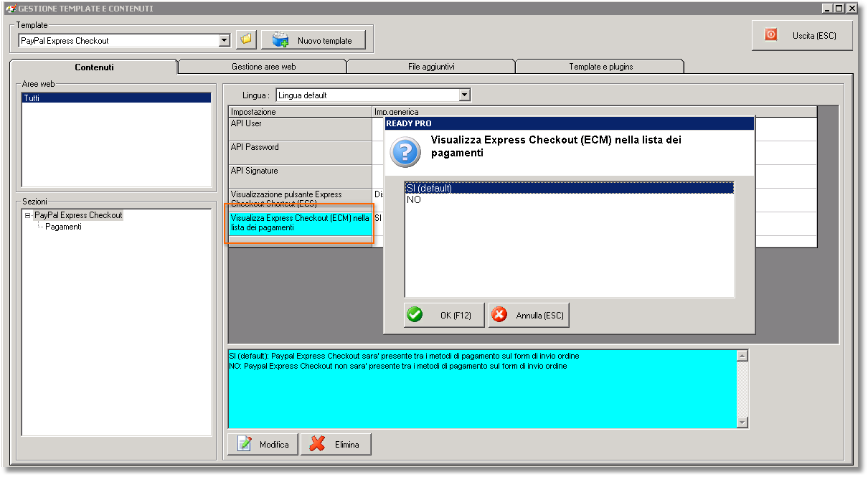868x477 pixels.
Task: Select Visualizza Express Checkout (ECM) setting row
Action: (x=300, y=224)
